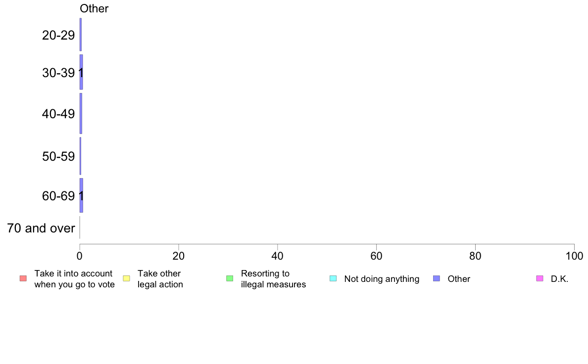The image size is (588, 364).
Task: Click the '70 and over' axis label
Action: tap(41, 228)
